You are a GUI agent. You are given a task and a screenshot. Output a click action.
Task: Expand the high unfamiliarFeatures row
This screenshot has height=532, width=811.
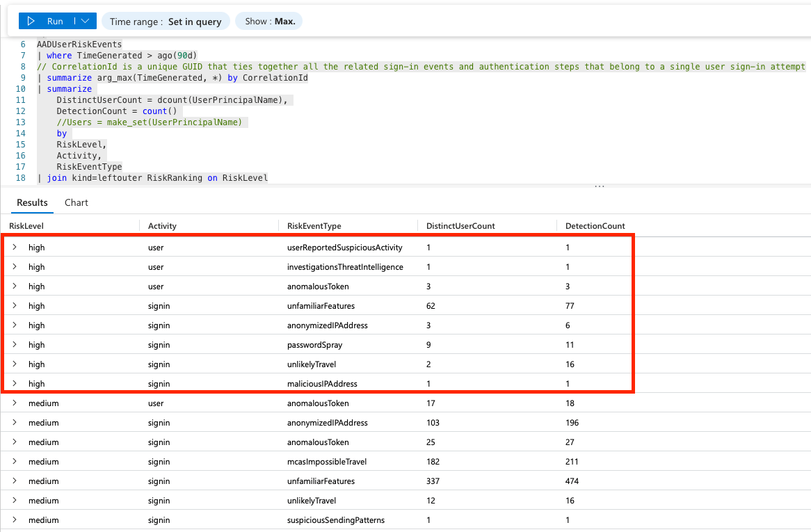coord(15,306)
